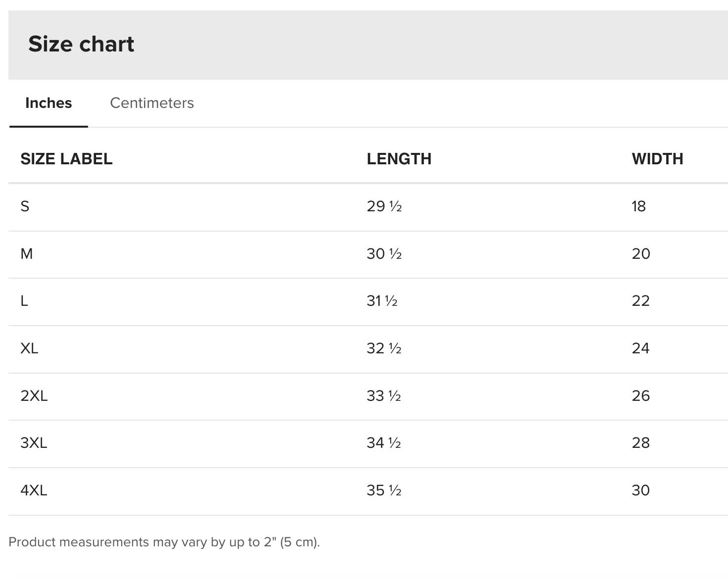Viewport: 728px width, 579px height.
Task: Click the 29 ½ length value
Action: pos(384,206)
